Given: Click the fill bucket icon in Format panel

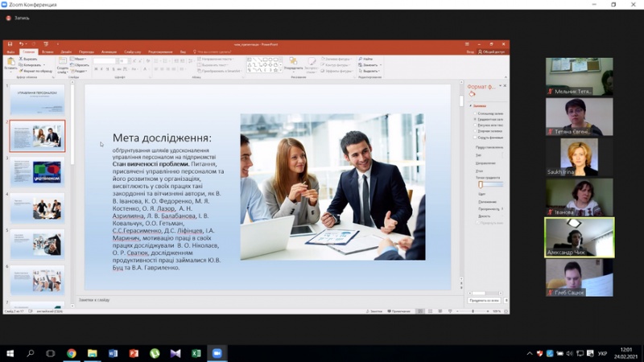Looking at the screenshot, I should [x=473, y=94].
